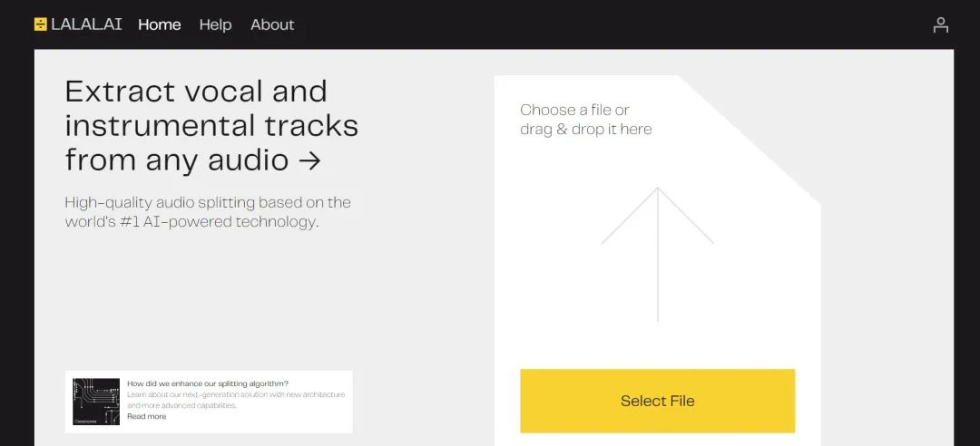The height and width of the screenshot is (446, 980).
Task: Click the empty dark header area between About and the user icon
Action: coord(612,24)
